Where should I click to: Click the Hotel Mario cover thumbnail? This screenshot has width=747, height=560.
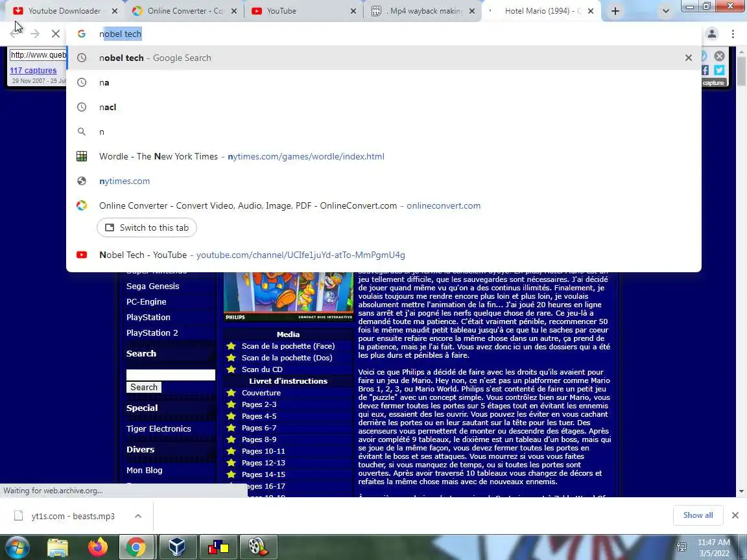(288, 297)
